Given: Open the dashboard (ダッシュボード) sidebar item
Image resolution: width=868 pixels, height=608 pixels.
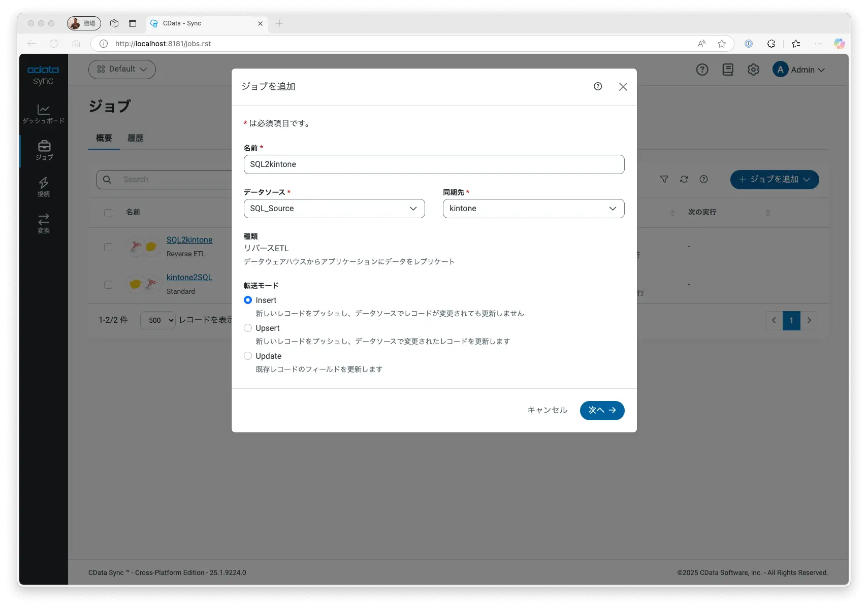Looking at the screenshot, I should click(43, 114).
